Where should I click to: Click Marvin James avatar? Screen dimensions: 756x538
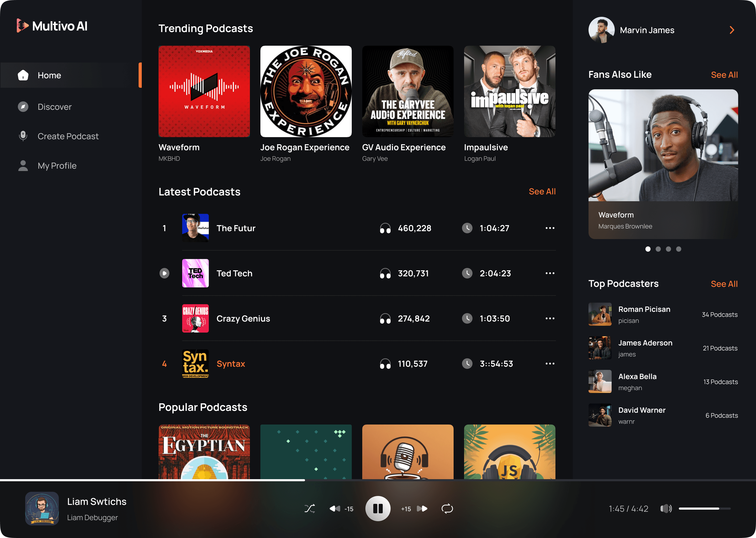601,30
